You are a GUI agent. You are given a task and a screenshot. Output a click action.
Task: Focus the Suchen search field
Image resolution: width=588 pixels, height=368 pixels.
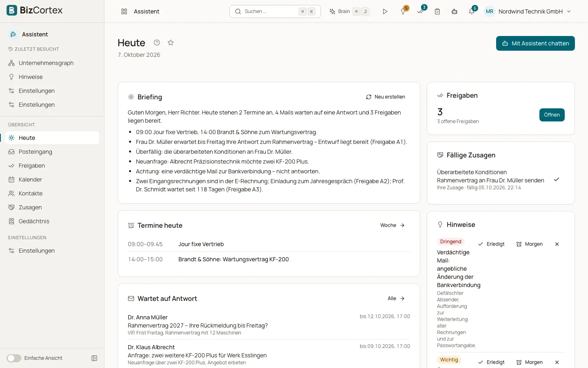275,11
